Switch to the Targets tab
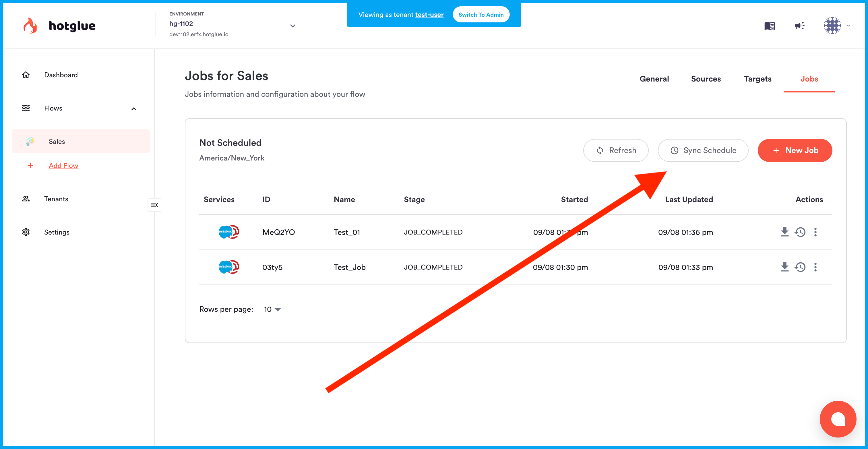Viewport: 868px width, 449px height. (x=757, y=79)
